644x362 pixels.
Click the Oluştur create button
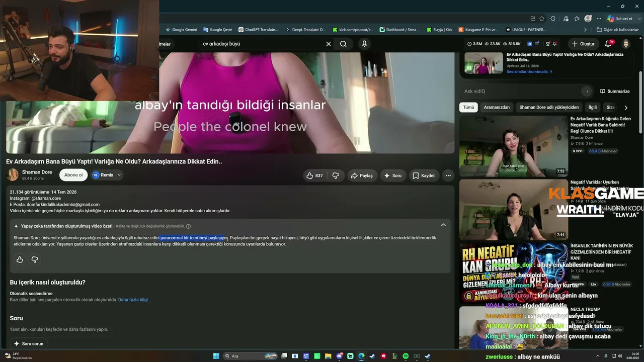(583, 44)
